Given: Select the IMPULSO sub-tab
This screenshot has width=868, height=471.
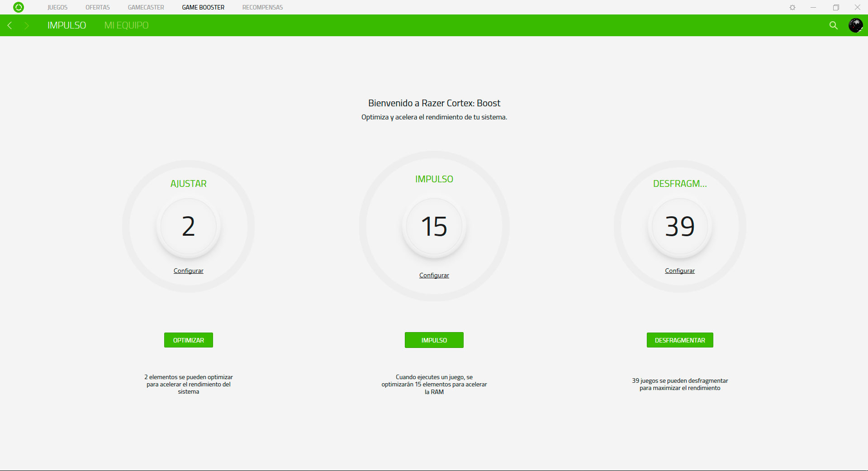Looking at the screenshot, I should coord(66,25).
